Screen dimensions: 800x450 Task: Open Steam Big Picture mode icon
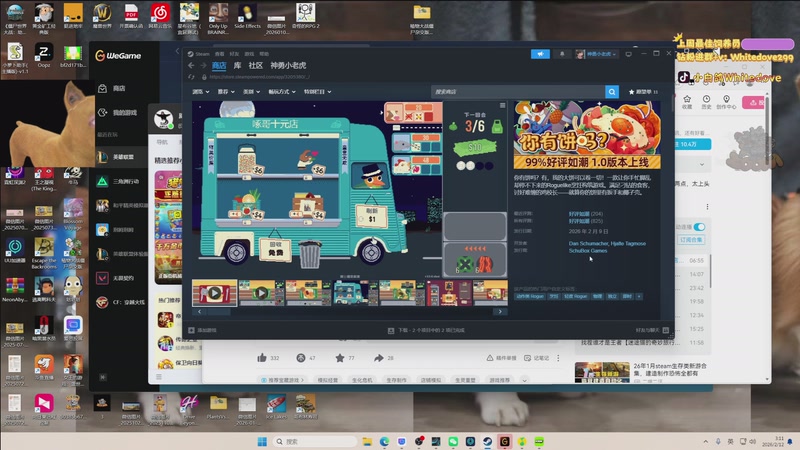coord(629,54)
